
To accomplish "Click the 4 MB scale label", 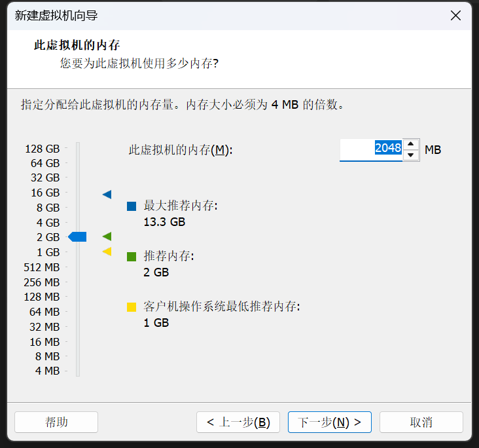I will [x=47, y=371].
